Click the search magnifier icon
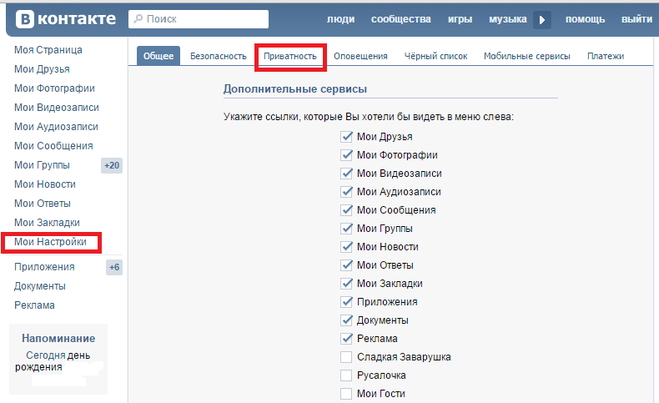 pos(138,19)
